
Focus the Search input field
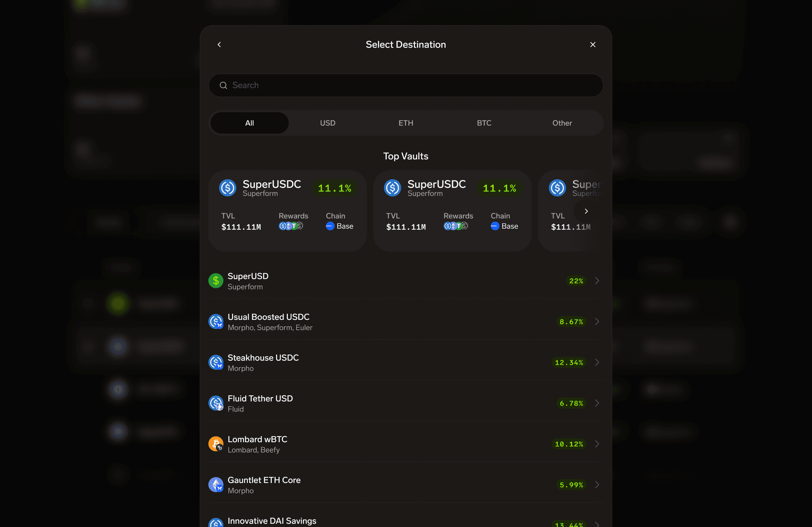[x=412, y=85]
